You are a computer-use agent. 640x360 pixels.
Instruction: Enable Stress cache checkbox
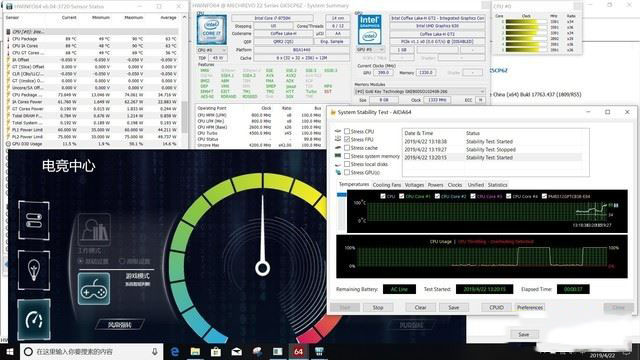[x=347, y=148]
